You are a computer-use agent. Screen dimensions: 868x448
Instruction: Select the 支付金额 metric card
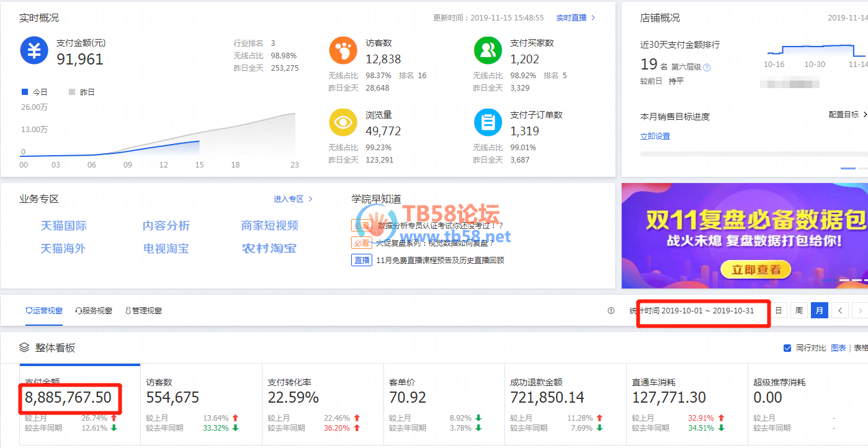pyautogui.click(x=80, y=404)
